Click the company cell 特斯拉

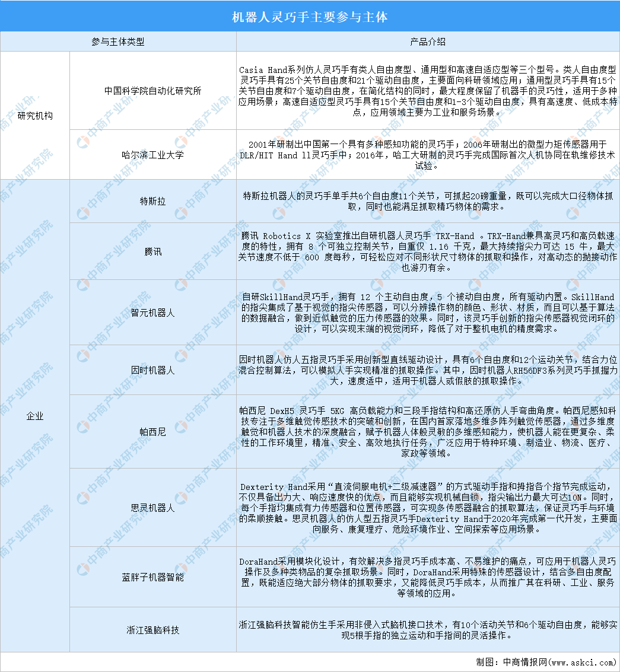click(153, 201)
